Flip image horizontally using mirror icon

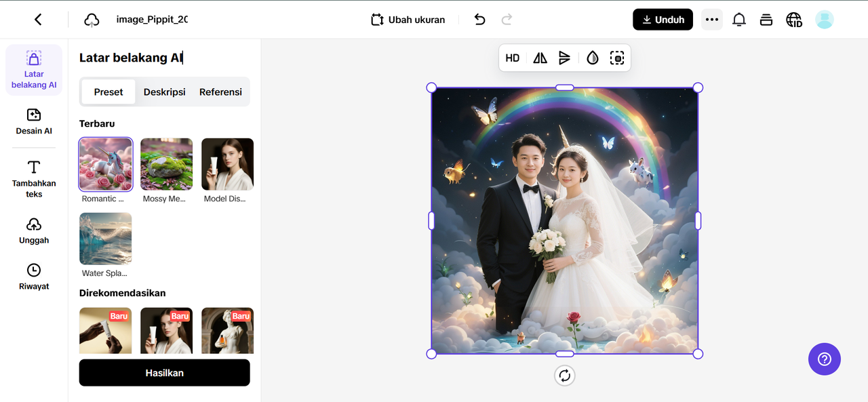point(540,58)
